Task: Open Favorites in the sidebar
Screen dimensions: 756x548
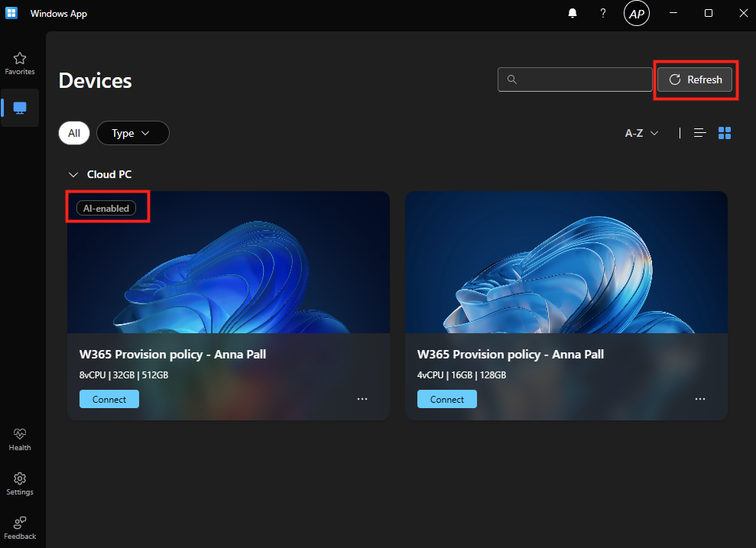Action: [20, 63]
